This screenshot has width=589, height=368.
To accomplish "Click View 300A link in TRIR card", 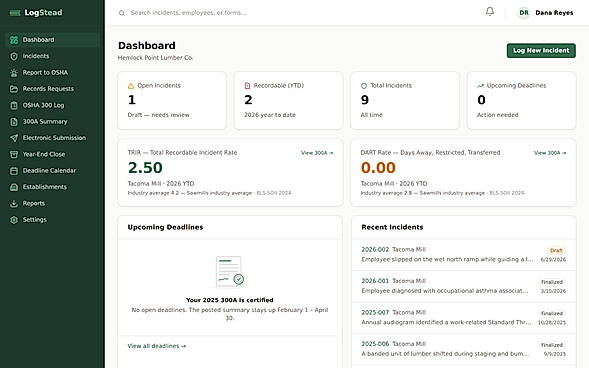I will point(317,153).
